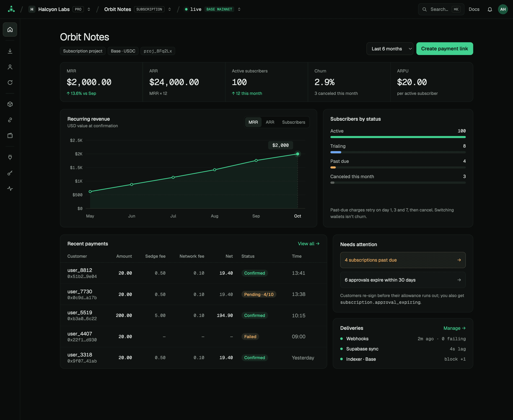Open the customers person sidebar icon
The width and height of the screenshot is (513, 420).
pos(10,67)
